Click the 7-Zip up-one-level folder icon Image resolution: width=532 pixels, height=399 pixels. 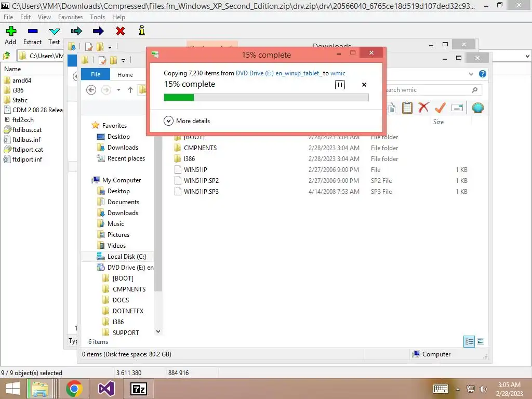[x=6, y=55]
